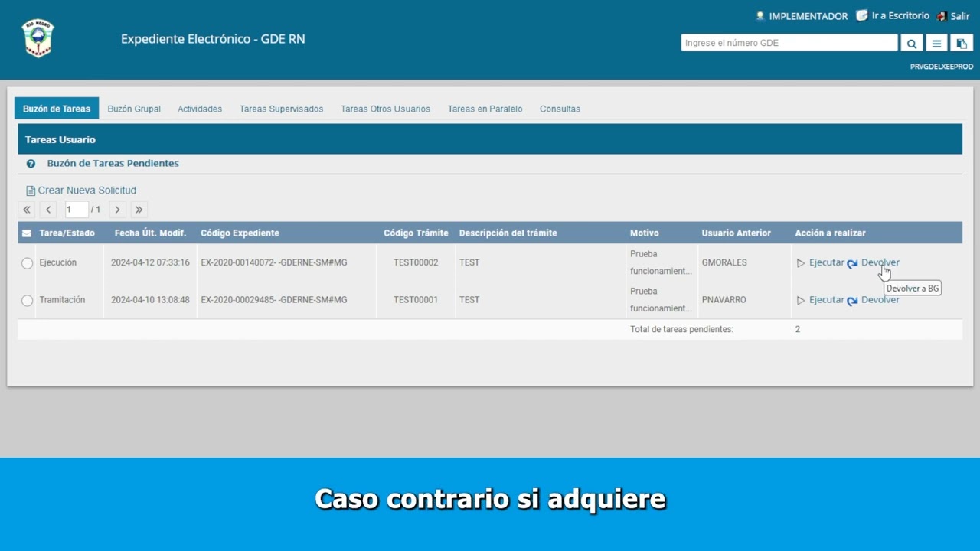
Task: Click Ejecución status text
Action: (x=58, y=262)
